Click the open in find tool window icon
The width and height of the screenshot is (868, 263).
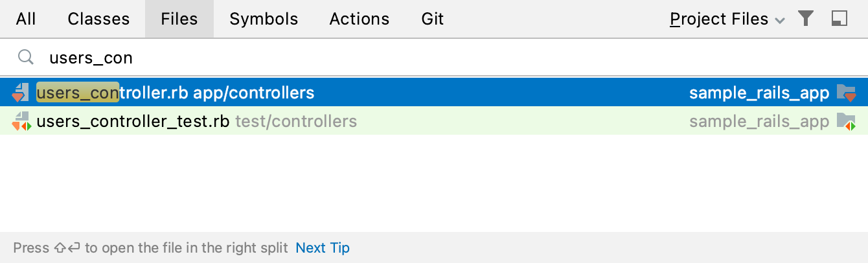click(x=839, y=19)
